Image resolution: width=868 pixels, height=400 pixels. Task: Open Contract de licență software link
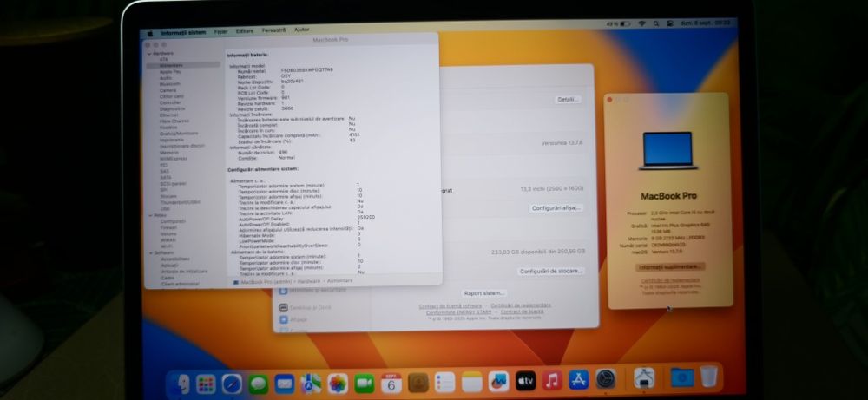450,306
